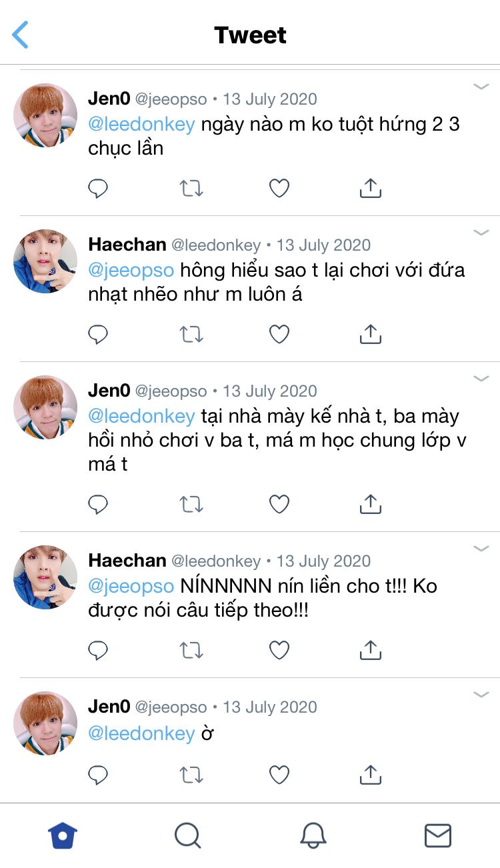Open the Messages envelope tab

tap(438, 835)
